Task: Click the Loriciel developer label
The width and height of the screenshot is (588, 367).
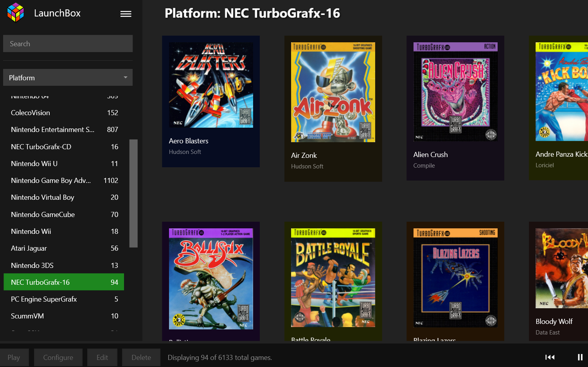Action: coord(545,165)
